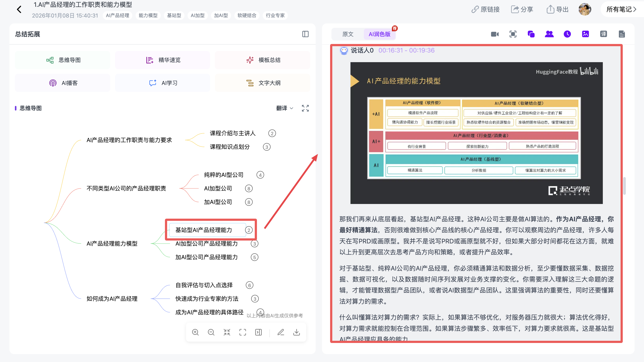This screenshot has width=644, height=362.
Task: Click the 精华速览 button
Action: point(163,60)
